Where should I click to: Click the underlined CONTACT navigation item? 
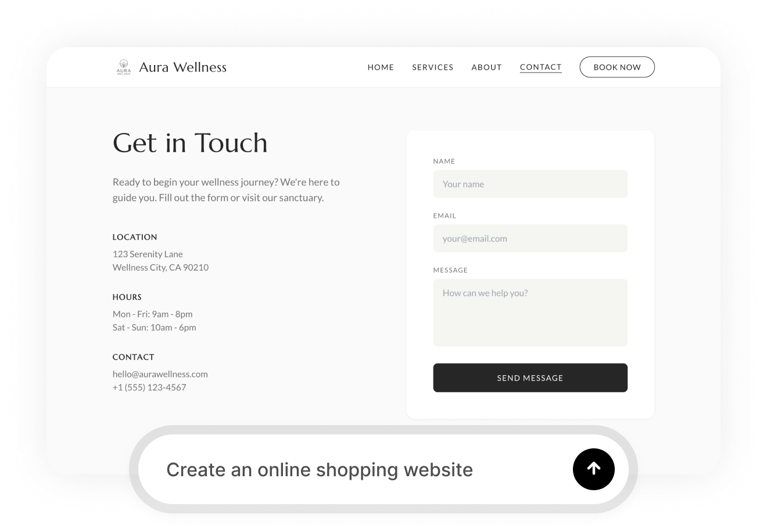pos(540,67)
